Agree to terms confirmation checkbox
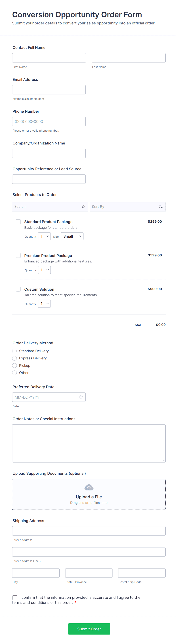 15,597
